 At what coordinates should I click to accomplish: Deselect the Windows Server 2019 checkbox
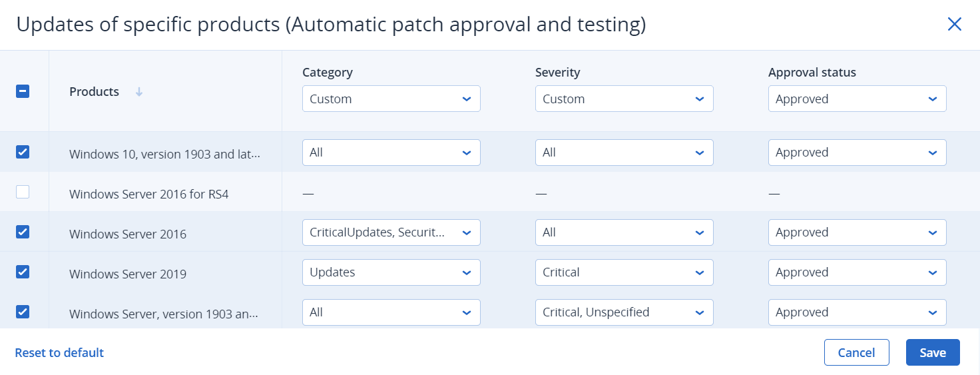pyautogui.click(x=23, y=272)
